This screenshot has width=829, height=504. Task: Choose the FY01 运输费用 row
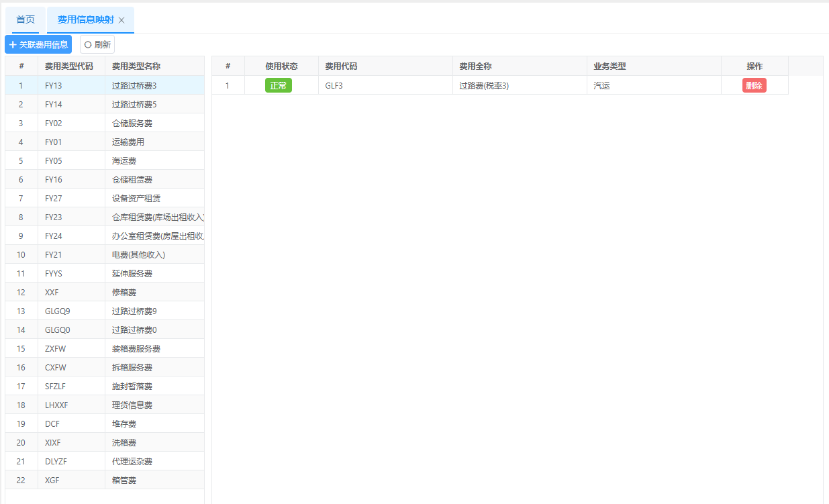tap(128, 142)
